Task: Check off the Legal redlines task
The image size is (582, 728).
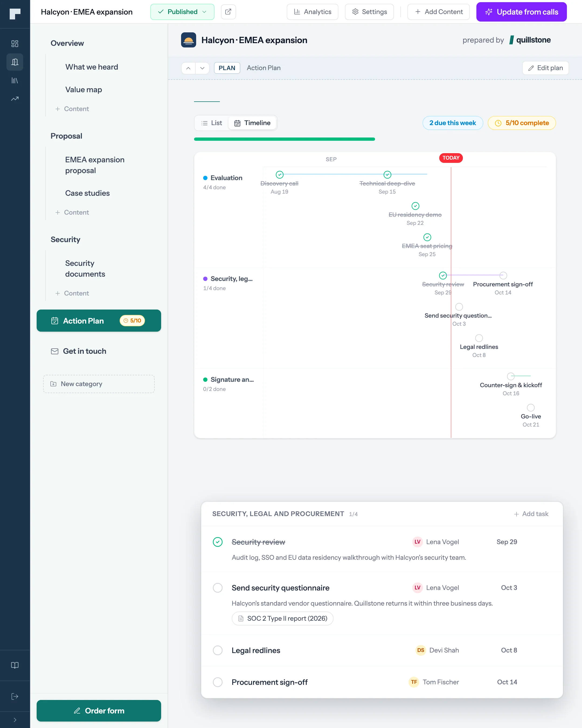Action: click(x=218, y=650)
